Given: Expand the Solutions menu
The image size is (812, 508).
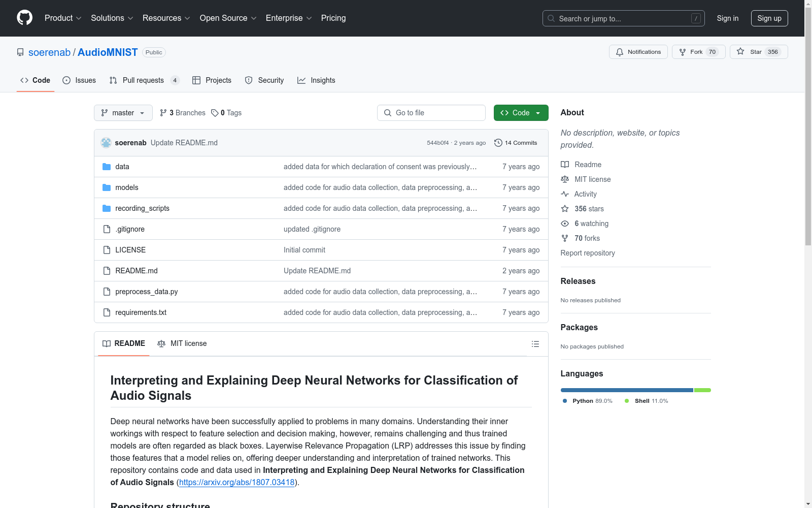Looking at the screenshot, I should 112,18.
